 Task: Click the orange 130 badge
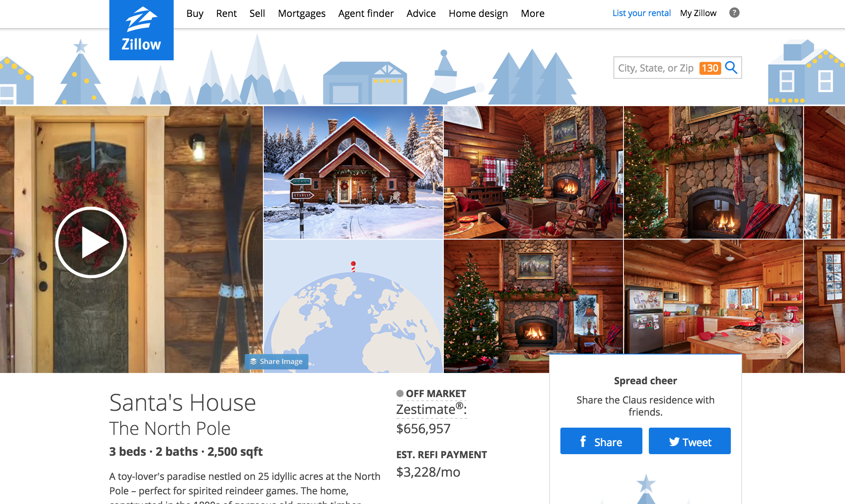710,68
